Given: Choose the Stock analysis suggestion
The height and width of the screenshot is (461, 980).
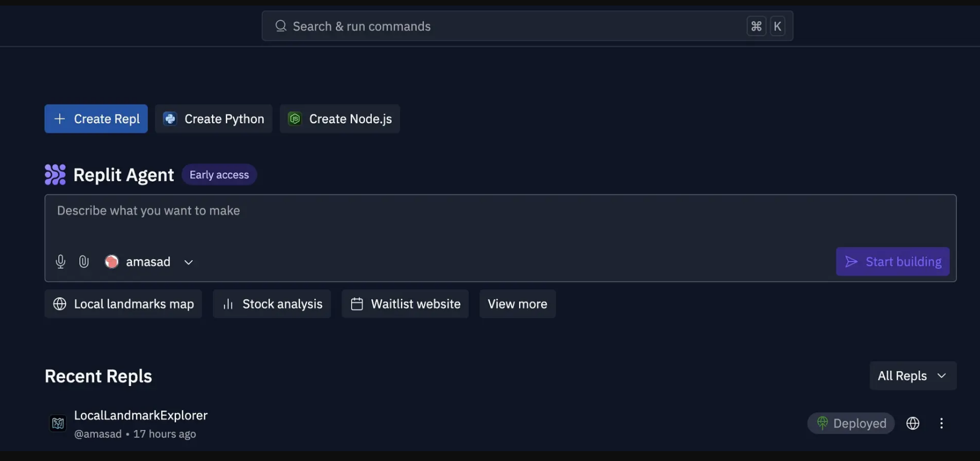Looking at the screenshot, I should [272, 304].
